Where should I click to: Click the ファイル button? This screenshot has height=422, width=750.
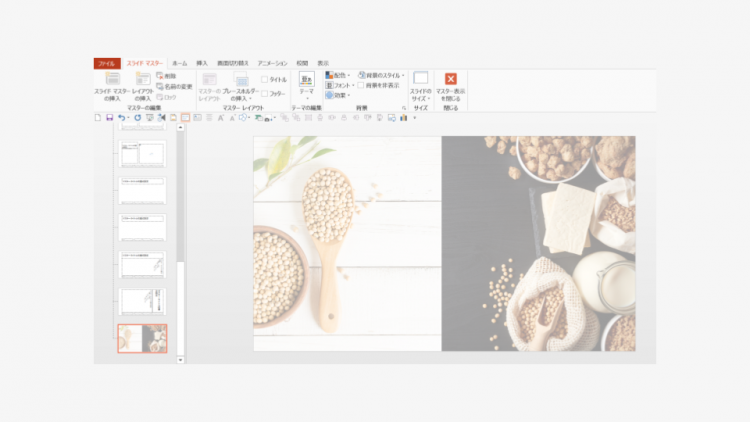tap(105, 62)
